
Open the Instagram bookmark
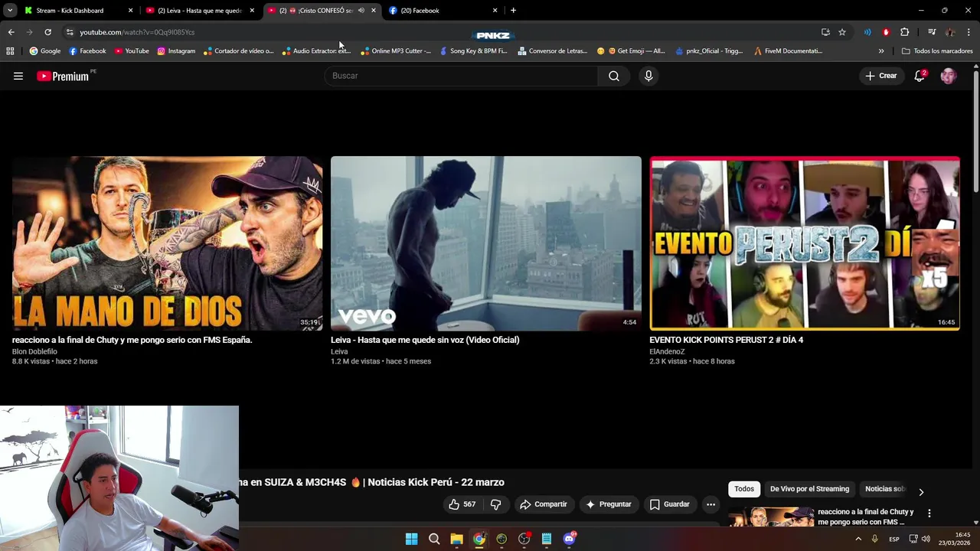point(176,51)
